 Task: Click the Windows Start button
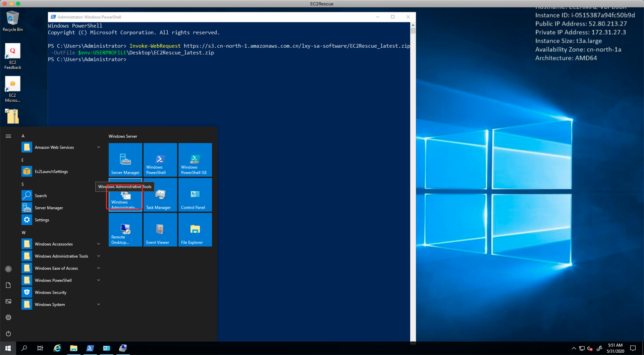click(x=8, y=348)
